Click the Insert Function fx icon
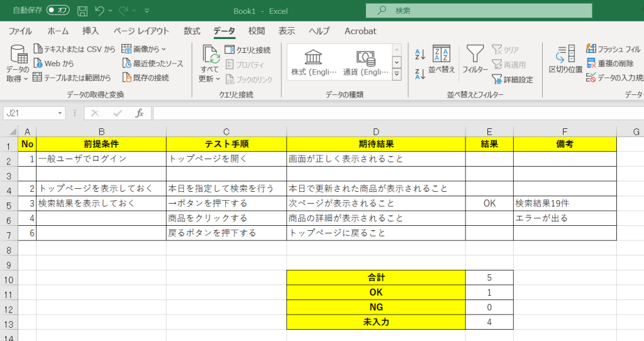The height and width of the screenshot is (341, 644). click(x=139, y=113)
